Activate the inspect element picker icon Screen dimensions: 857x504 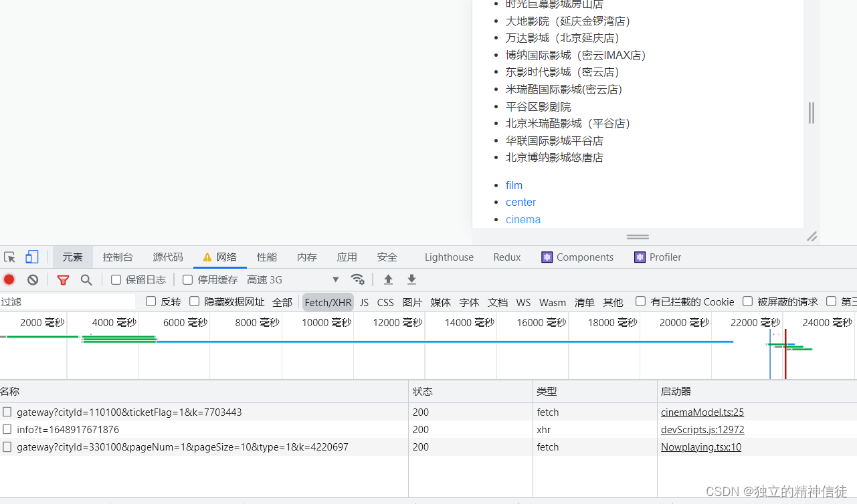click(x=9, y=257)
